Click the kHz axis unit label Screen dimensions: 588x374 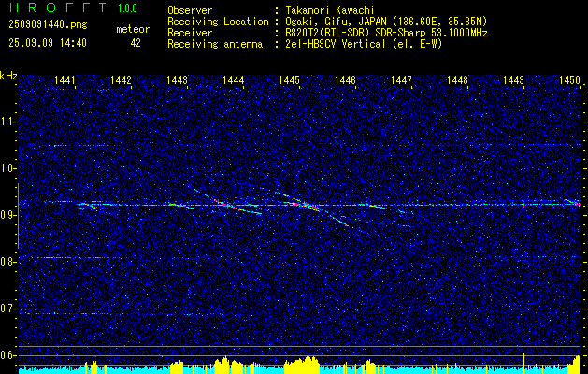(8, 76)
